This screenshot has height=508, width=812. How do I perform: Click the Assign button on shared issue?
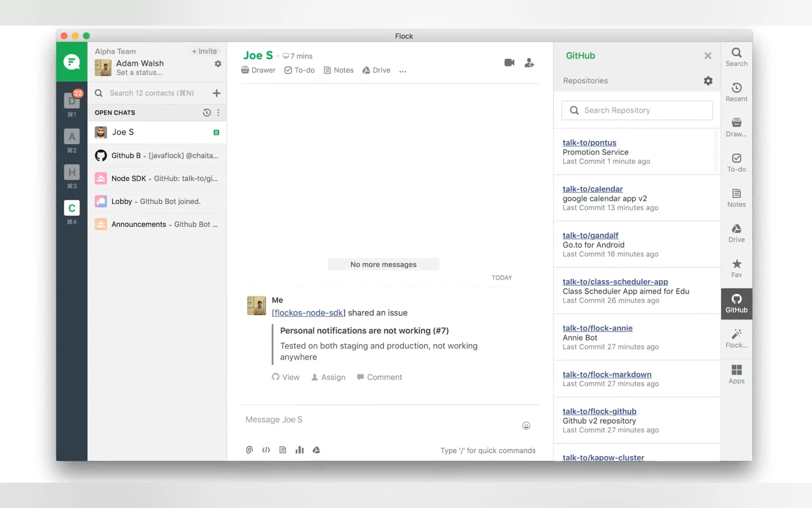(x=328, y=377)
